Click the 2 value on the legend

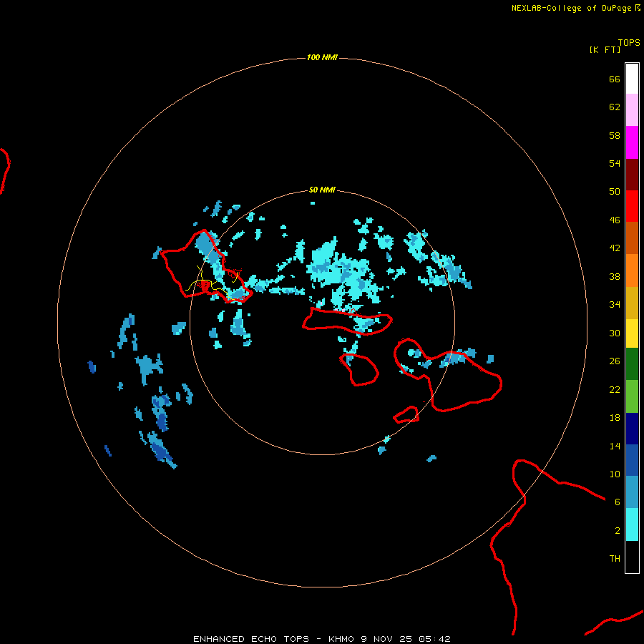pyautogui.click(x=618, y=531)
